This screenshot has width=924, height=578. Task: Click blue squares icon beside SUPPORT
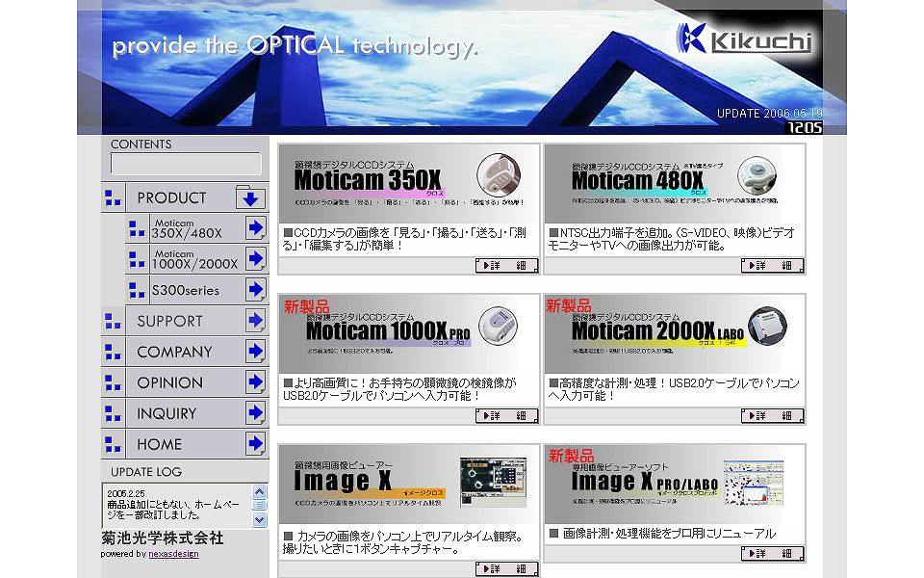point(113,321)
